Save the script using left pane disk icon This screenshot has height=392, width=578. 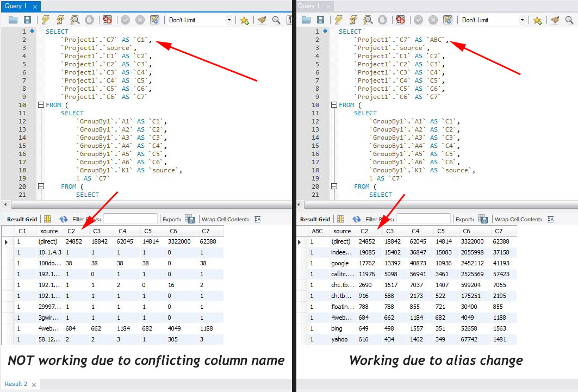27,20
